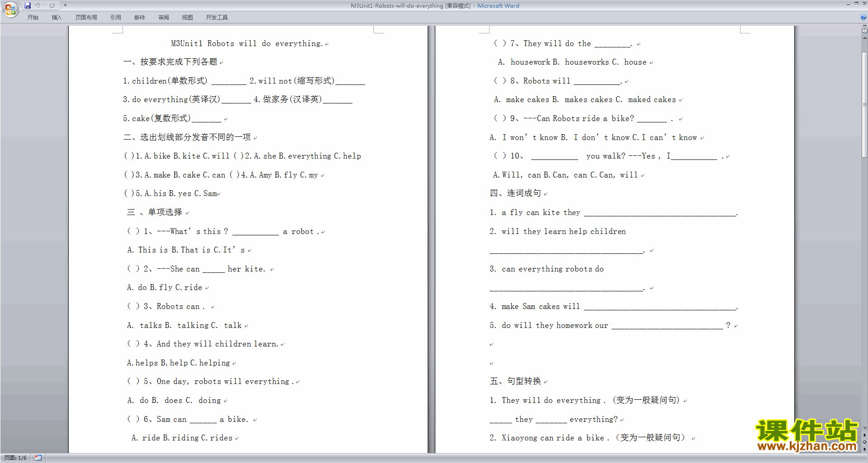Click the line '2. Xiaoyong can ride a bike'
The image size is (868, 463).
point(587,438)
